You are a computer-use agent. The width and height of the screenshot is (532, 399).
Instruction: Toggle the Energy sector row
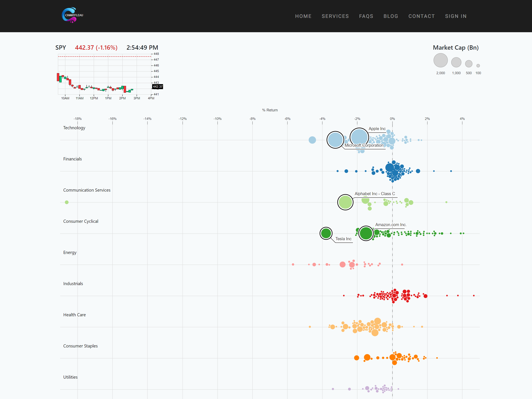pyautogui.click(x=70, y=252)
